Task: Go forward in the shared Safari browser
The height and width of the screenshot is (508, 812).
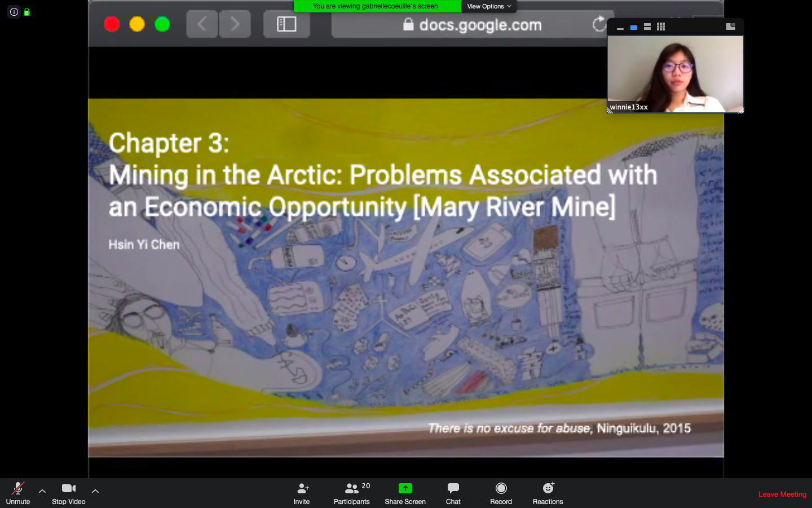Action: click(x=235, y=24)
